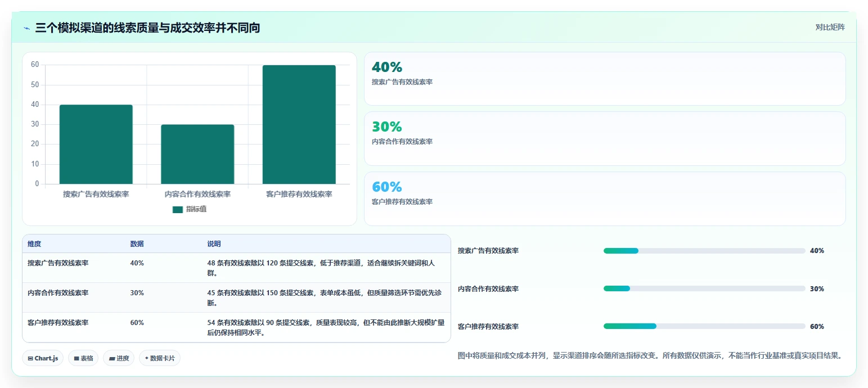Screen dimensions: 868x388
Task: Click the 对比矩阵 label
Action: pyautogui.click(x=830, y=27)
